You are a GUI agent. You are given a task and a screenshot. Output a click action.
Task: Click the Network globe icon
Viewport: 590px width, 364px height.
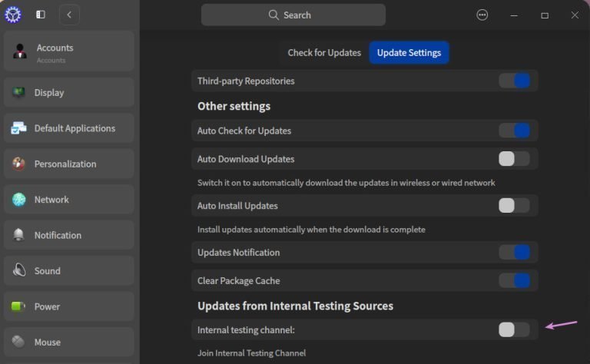pos(18,200)
